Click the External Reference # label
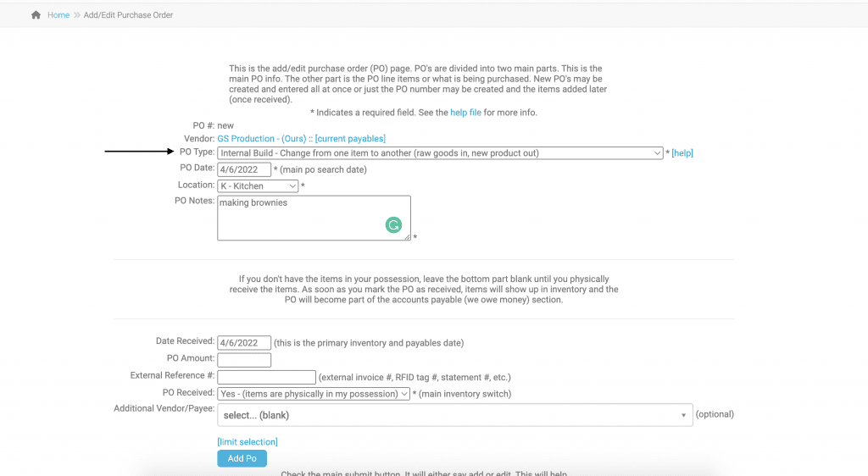Image resolution: width=868 pixels, height=476 pixels. point(172,375)
